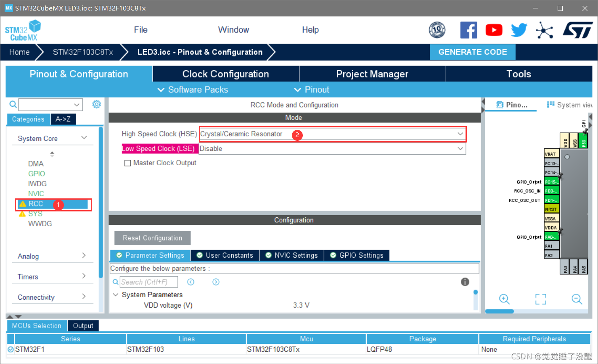Screen dimensions: 598x364
Task: Switch to Tools tab
Action: tap(519, 74)
